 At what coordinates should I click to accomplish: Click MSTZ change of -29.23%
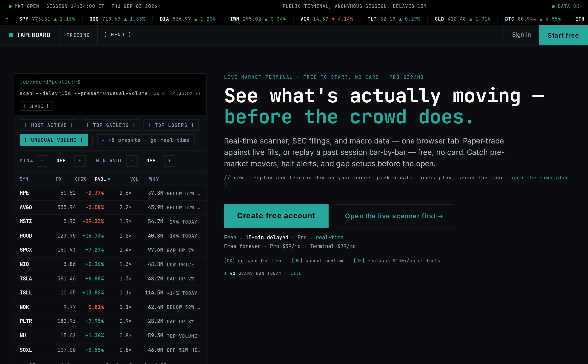point(93,221)
